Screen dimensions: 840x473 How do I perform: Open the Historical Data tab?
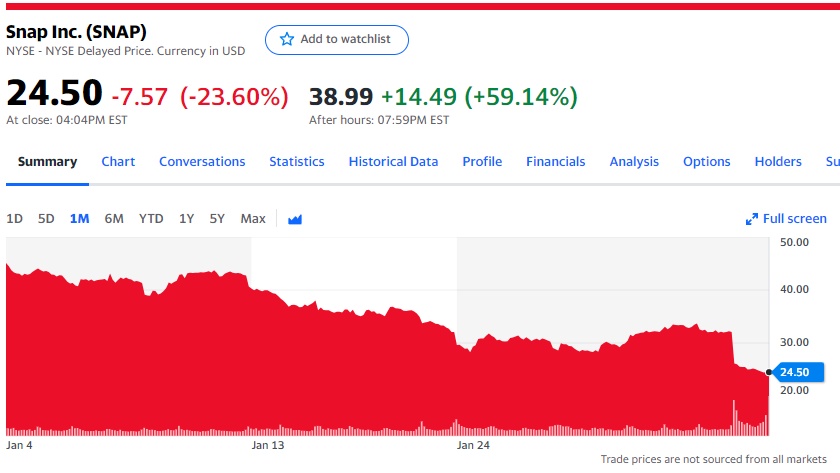tap(393, 161)
